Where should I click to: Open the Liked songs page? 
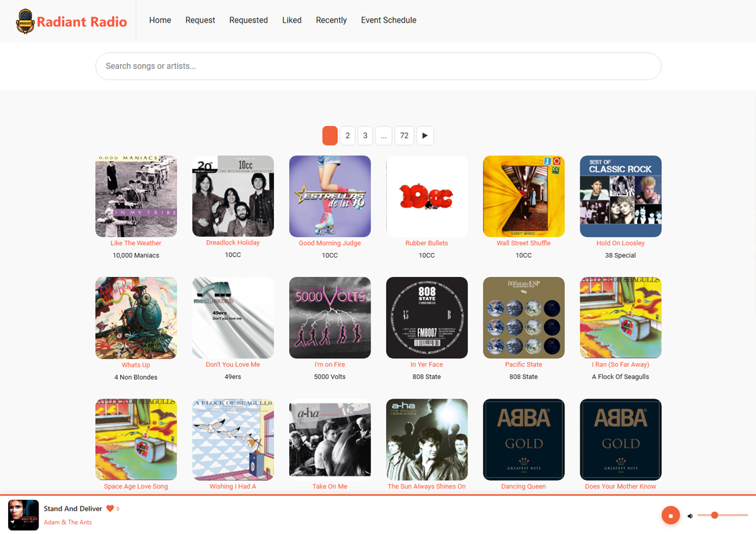[292, 20]
